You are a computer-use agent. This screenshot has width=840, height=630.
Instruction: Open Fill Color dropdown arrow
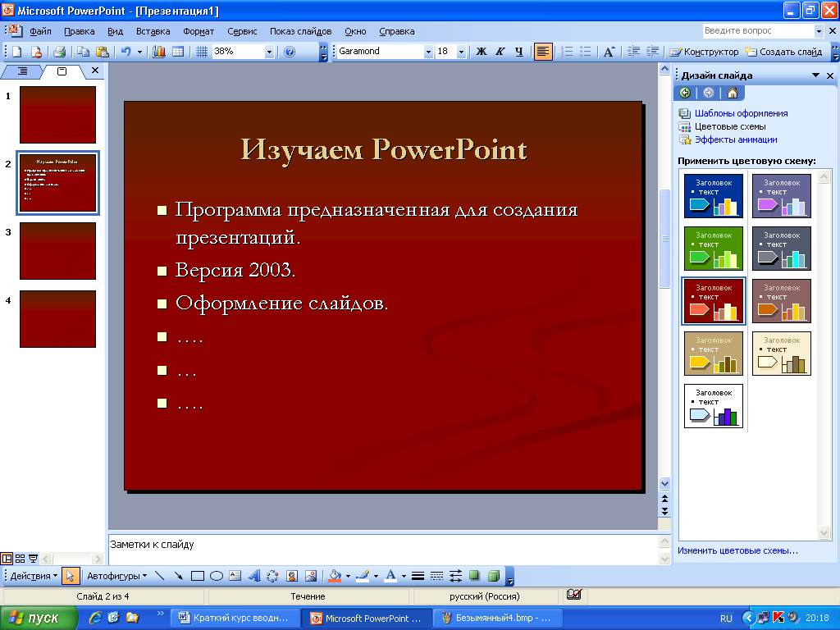pyautogui.click(x=348, y=577)
